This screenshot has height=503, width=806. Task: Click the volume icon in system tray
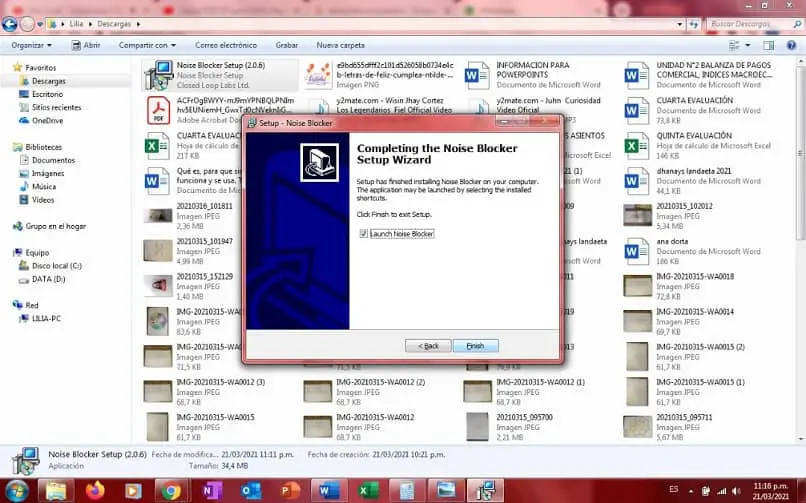(737, 491)
